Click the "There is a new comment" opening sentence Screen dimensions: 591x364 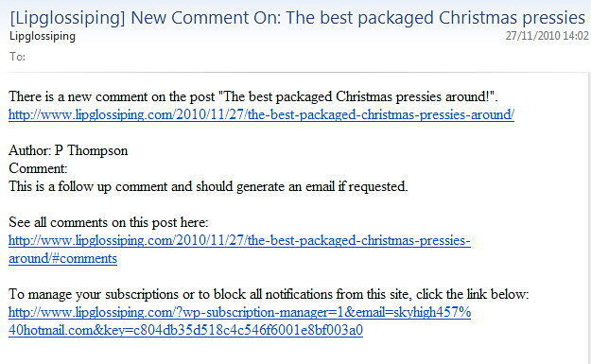click(x=253, y=96)
